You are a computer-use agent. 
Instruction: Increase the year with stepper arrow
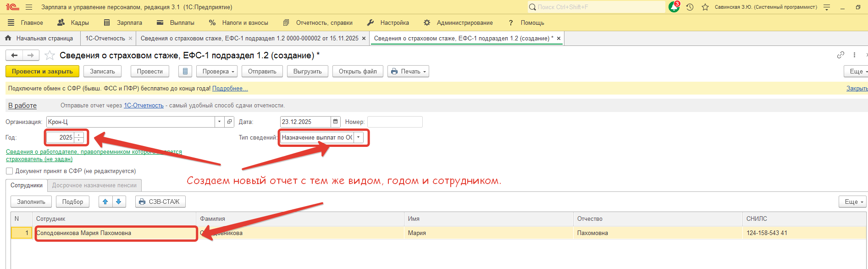click(x=79, y=135)
